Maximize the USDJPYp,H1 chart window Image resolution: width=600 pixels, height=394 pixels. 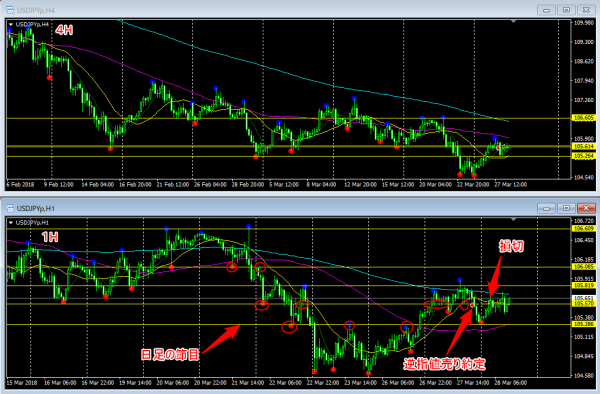pyautogui.click(x=566, y=208)
